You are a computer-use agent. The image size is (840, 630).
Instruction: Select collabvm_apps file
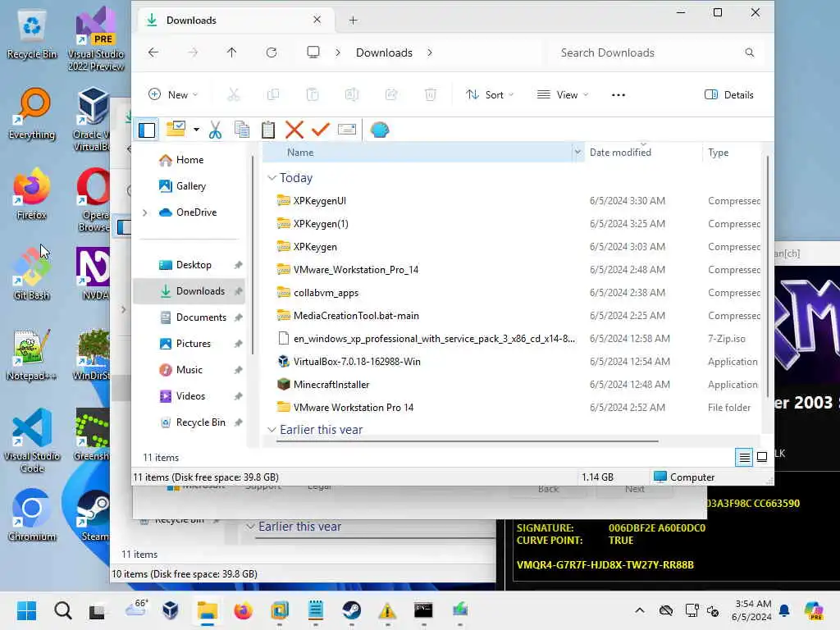326,293
